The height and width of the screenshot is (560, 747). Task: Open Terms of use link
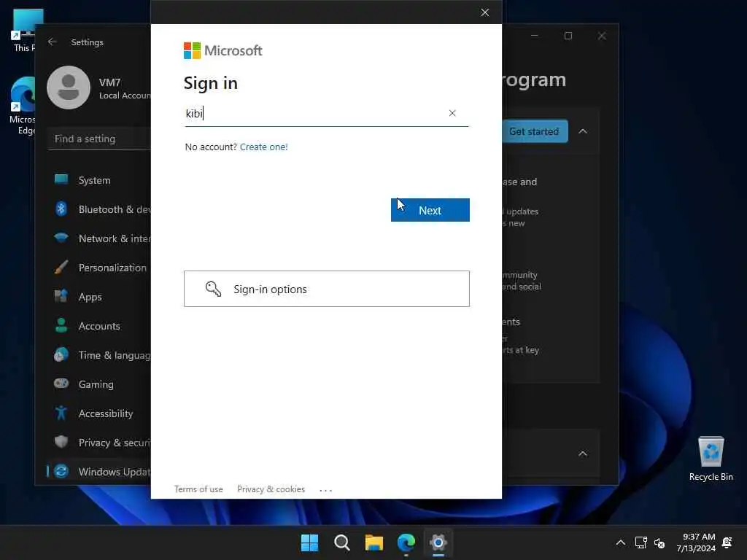coord(198,489)
